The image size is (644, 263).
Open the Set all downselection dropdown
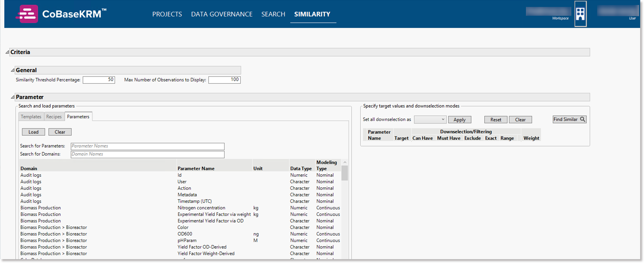430,120
